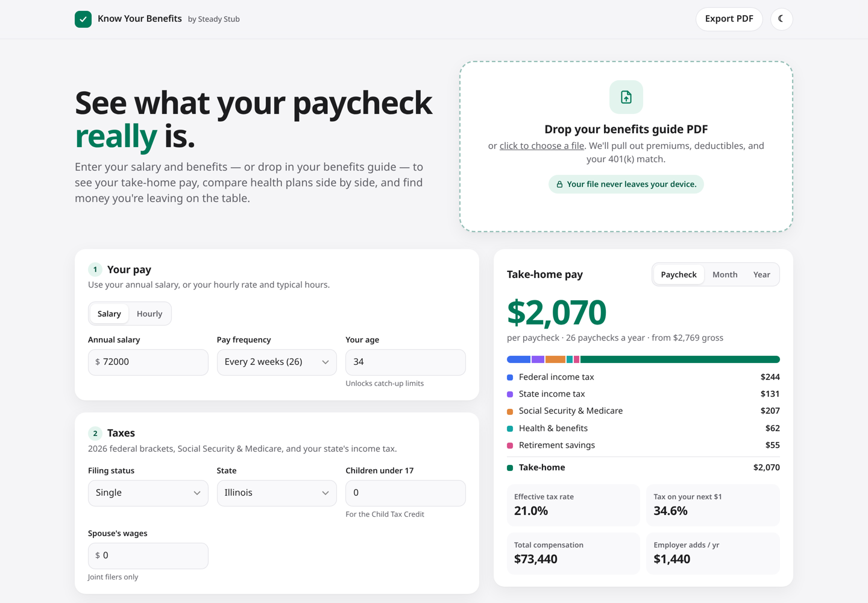Click the green checkmark app logo
Viewport: 868px width, 603px height.
(x=83, y=19)
